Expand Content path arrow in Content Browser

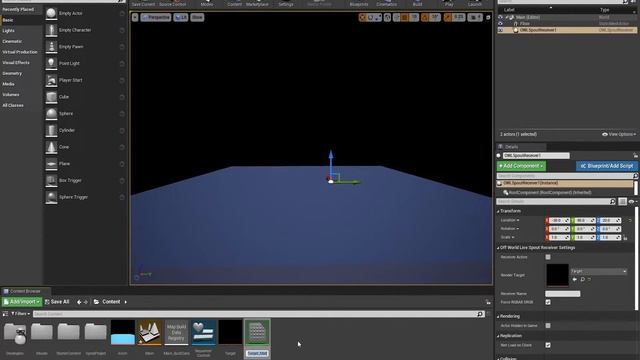coord(125,302)
